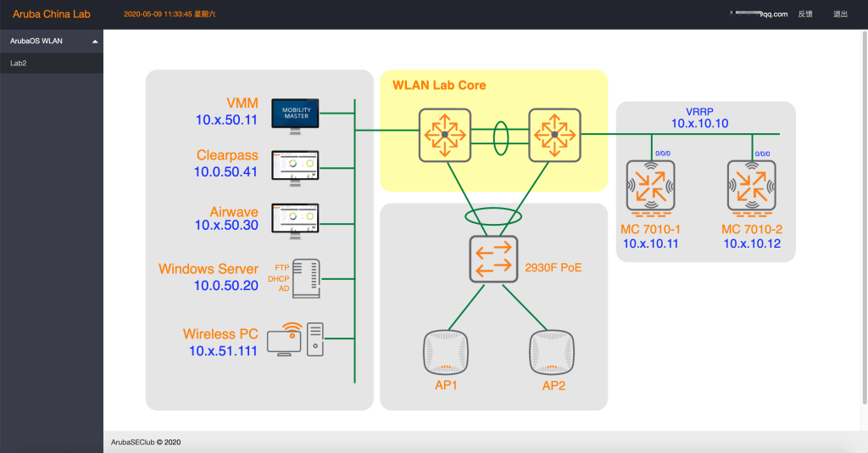Collapse the ArubaOS WLAN sidebar section
The width and height of the screenshot is (868, 453).
tap(52, 41)
